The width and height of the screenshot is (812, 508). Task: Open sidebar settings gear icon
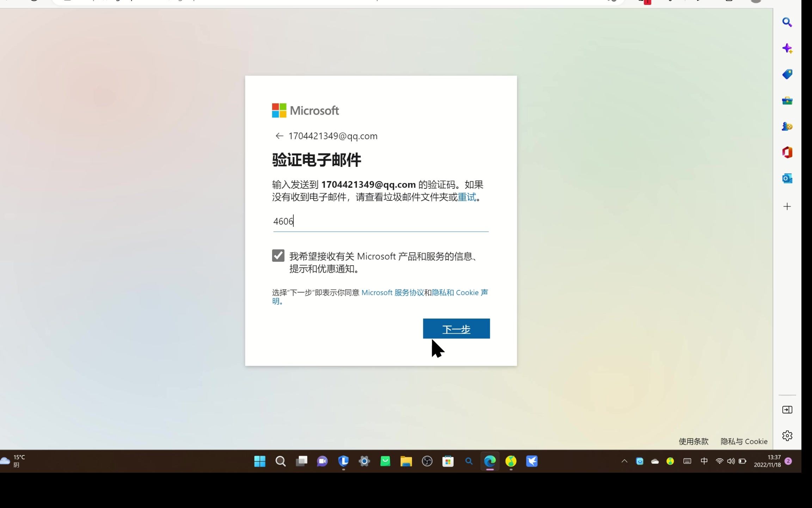pos(787,436)
